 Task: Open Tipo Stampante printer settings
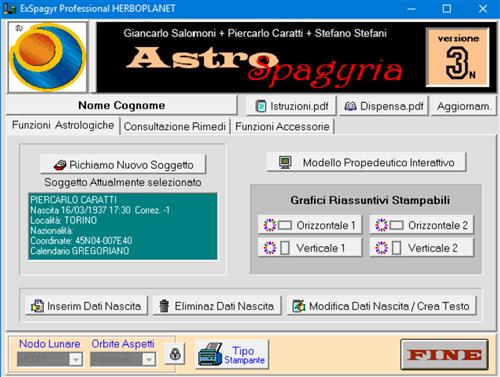[232, 354]
